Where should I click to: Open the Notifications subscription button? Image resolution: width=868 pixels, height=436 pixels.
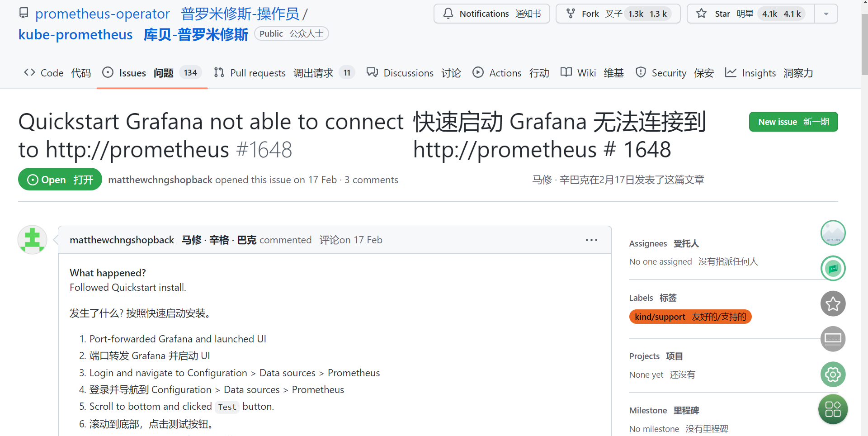pyautogui.click(x=492, y=14)
